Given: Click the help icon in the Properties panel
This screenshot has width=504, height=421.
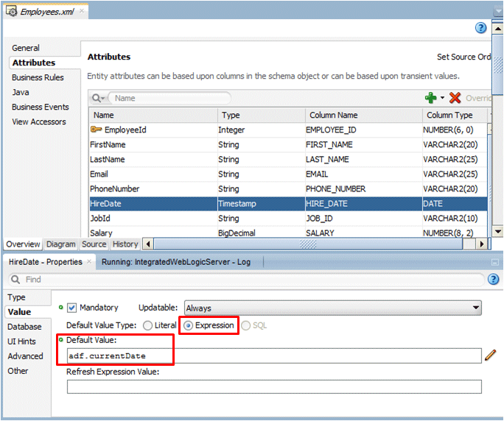Looking at the screenshot, I should coord(493,279).
